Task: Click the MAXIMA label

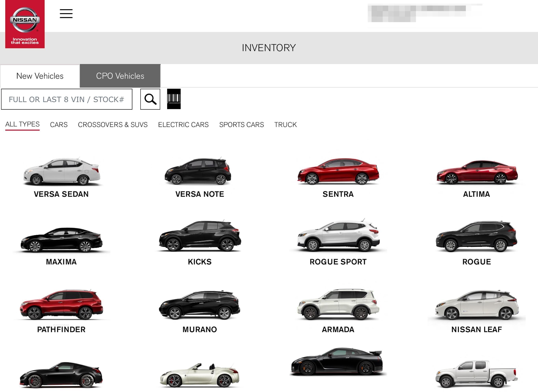Action: [x=61, y=262]
